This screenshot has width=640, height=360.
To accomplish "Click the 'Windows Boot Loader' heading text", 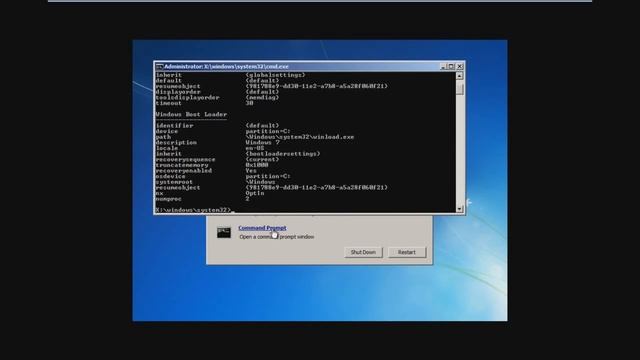I will (191, 115).
